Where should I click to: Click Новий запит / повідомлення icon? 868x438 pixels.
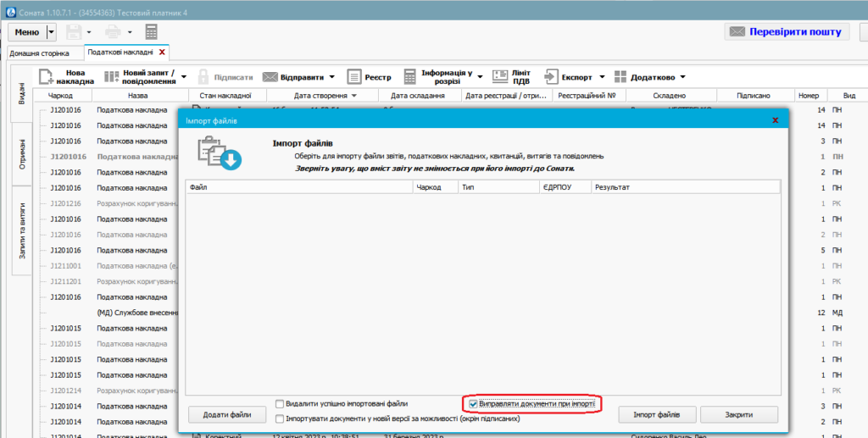coord(111,77)
